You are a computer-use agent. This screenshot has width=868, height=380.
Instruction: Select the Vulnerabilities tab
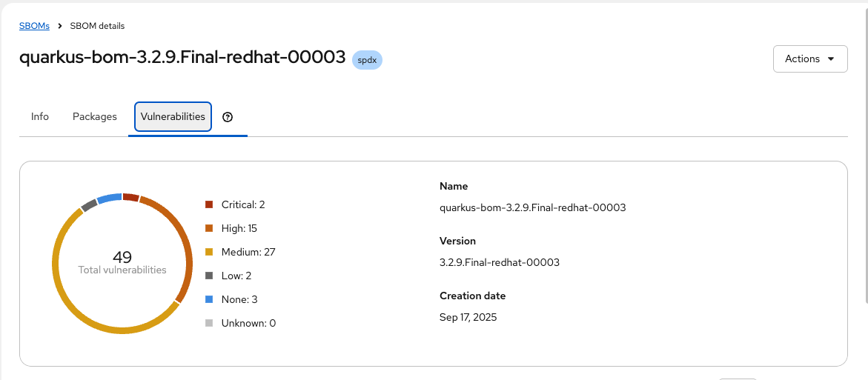point(173,117)
